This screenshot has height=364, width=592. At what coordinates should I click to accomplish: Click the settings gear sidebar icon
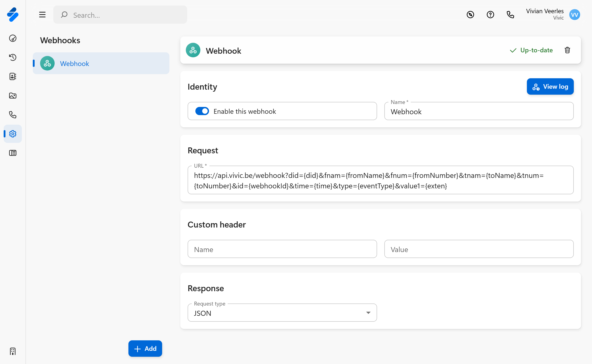(x=13, y=134)
